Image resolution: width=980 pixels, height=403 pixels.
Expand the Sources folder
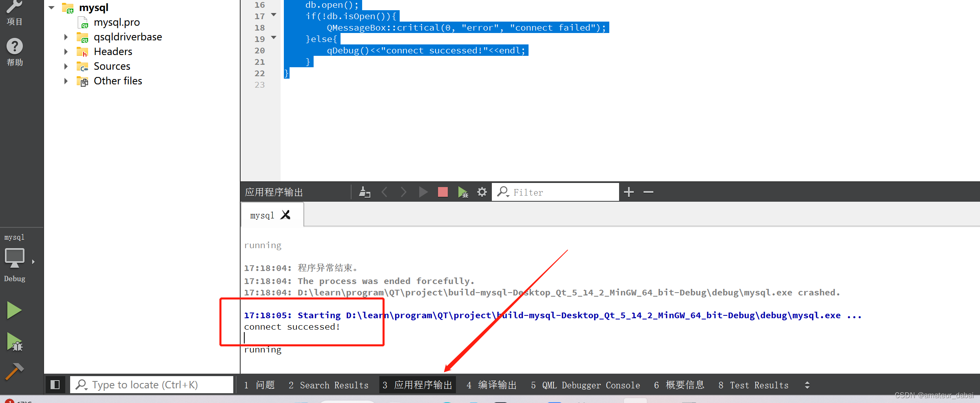[66, 66]
